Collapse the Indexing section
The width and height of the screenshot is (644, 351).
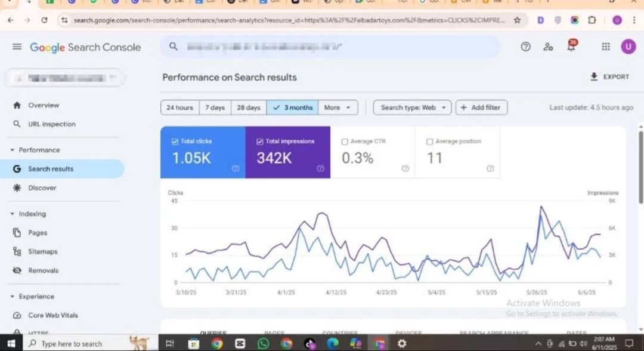click(x=13, y=214)
